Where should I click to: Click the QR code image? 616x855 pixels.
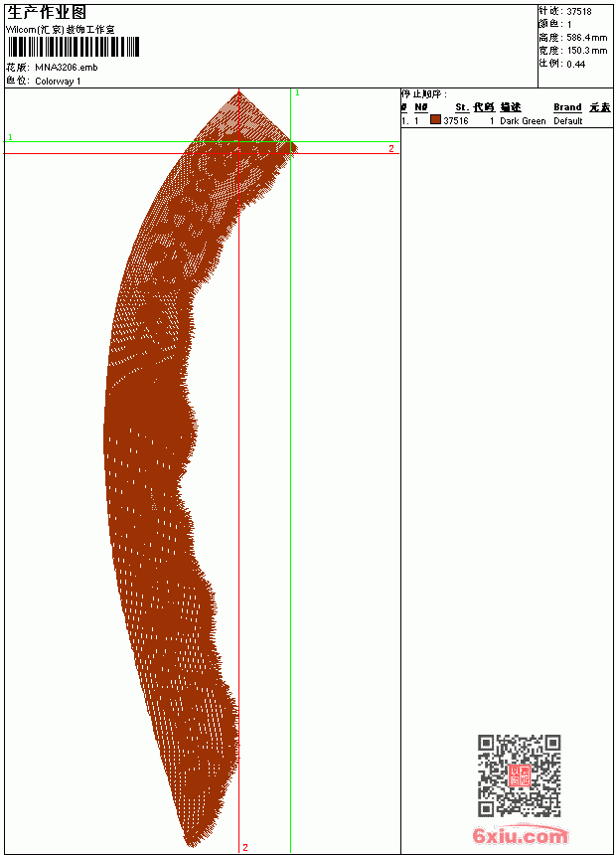pos(520,775)
